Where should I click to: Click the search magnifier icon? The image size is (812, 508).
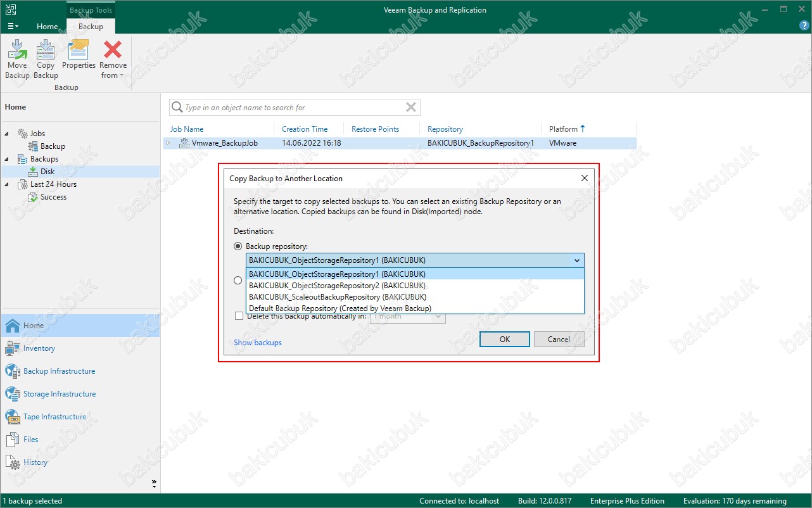pyautogui.click(x=177, y=108)
